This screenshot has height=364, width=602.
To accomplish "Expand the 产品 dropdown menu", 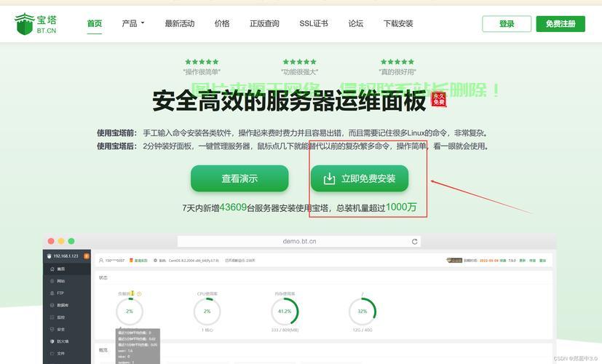I will (x=132, y=23).
